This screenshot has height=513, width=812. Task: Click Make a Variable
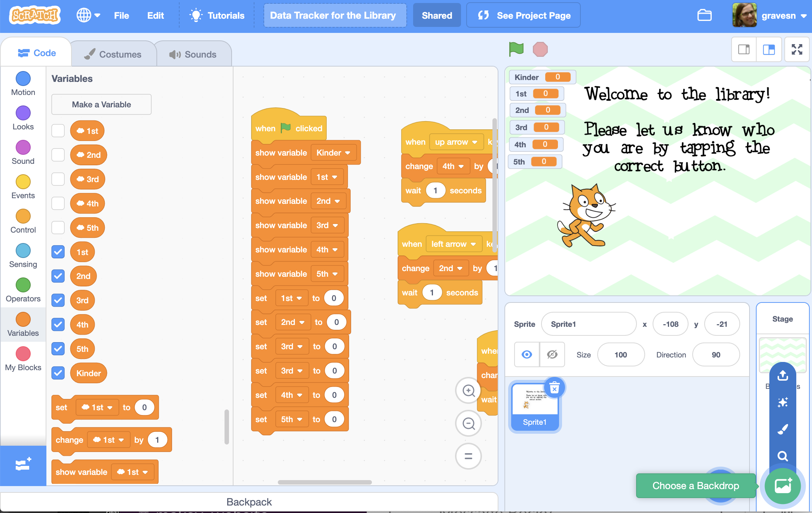coord(101,104)
